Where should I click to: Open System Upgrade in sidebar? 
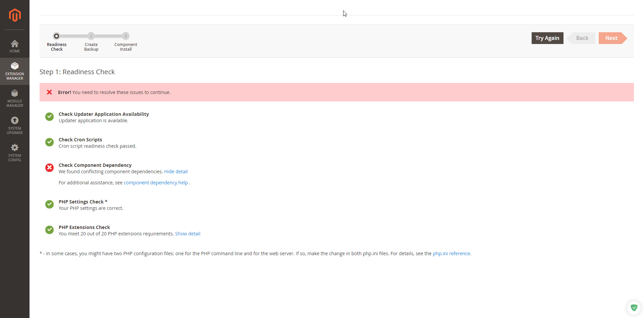pos(15,126)
